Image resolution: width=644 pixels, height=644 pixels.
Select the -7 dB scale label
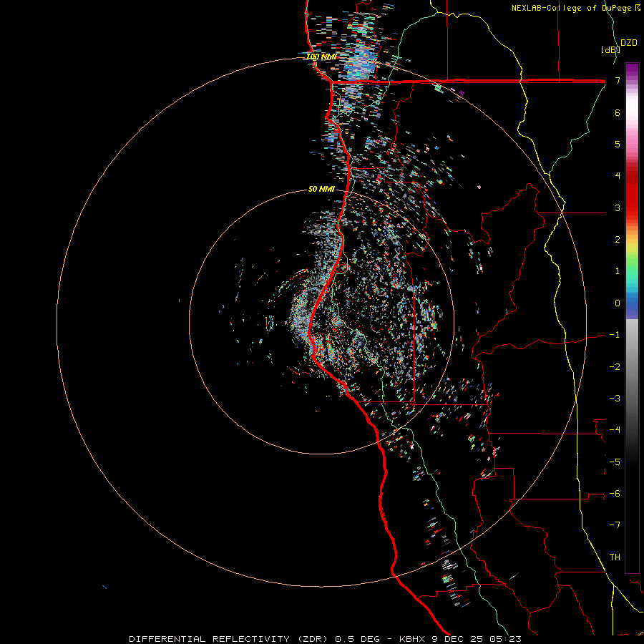click(615, 525)
